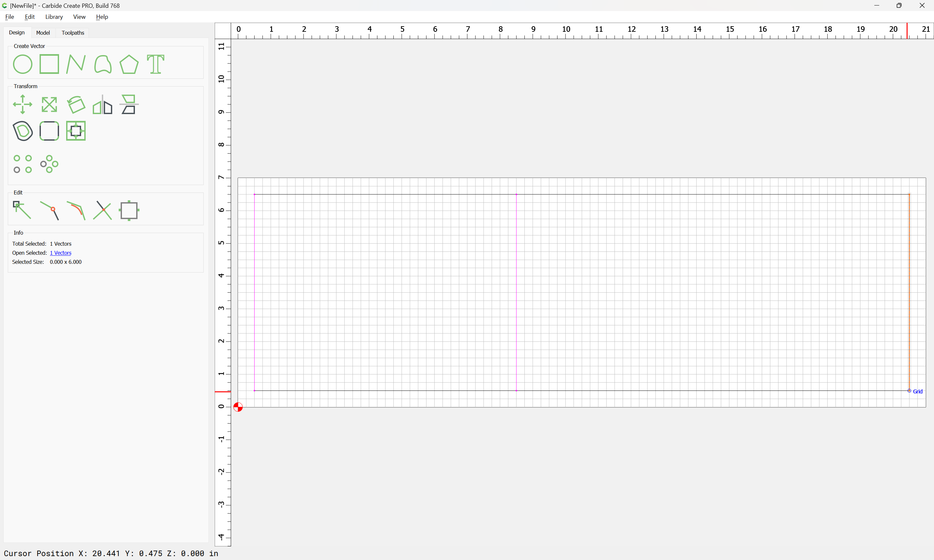Switch to the Model tab

tap(43, 33)
